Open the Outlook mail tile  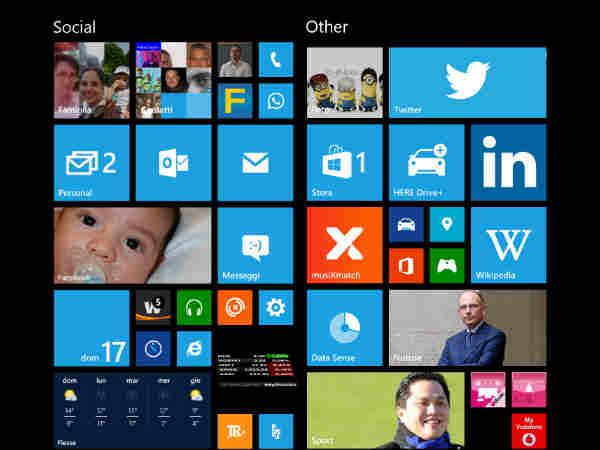coord(173,162)
